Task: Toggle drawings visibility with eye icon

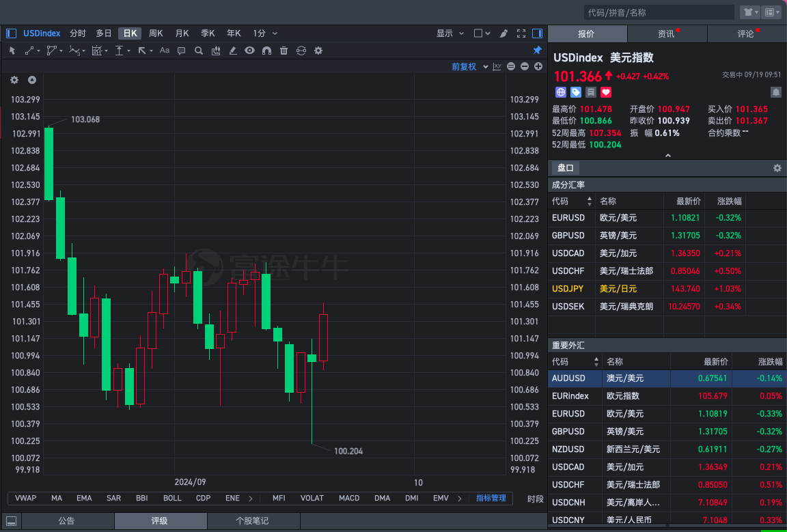Action: pyautogui.click(x=249, y=50)
